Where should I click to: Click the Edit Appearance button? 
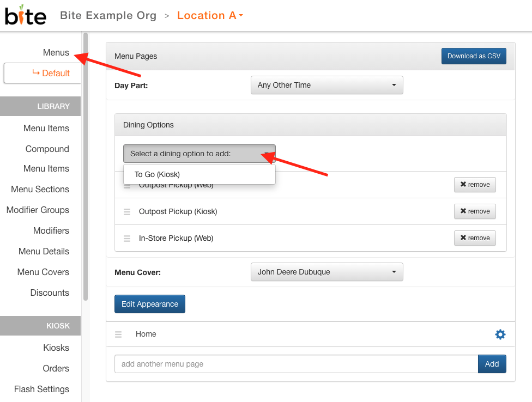(149, 304)
